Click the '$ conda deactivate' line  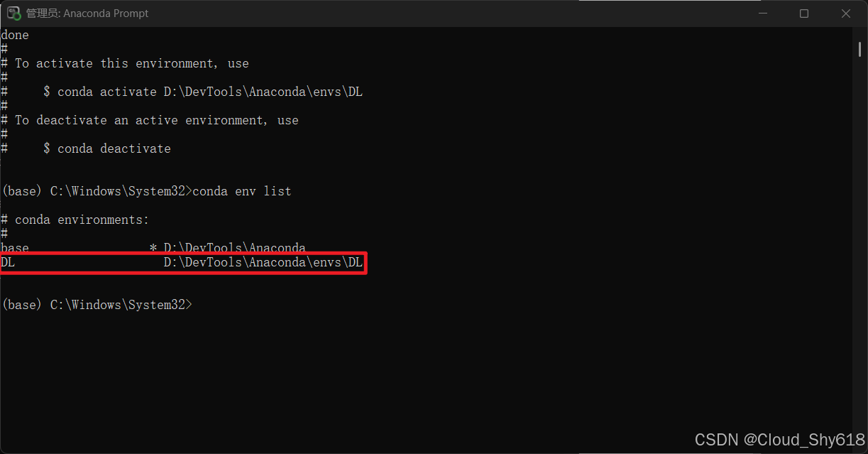click(x=107, y=148)
